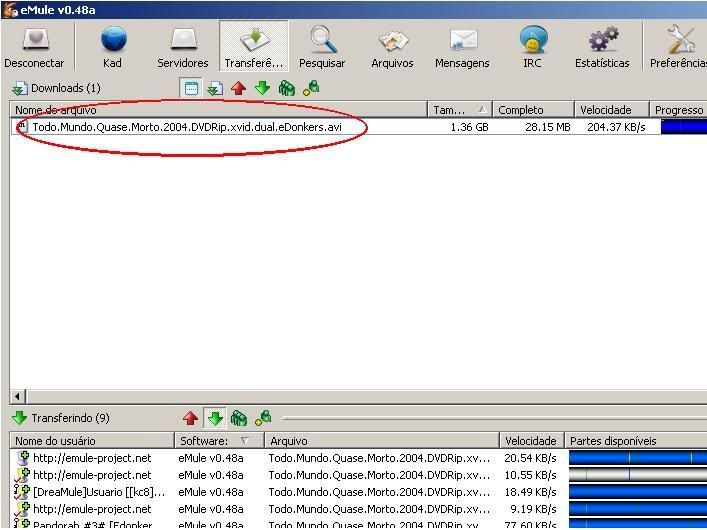This screenshot has width=707, height=530.
Task: Sort downloads by Nome do arquivo column
Action: [218, 110]
